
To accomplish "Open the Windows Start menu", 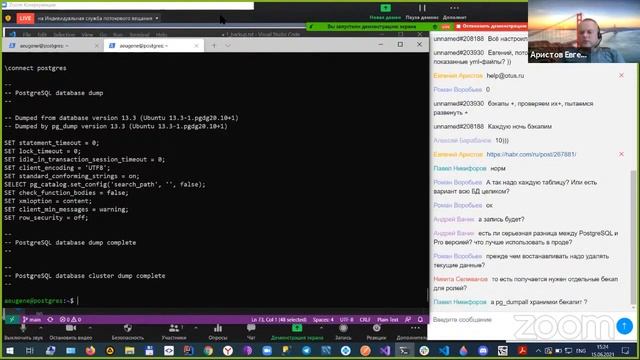I will tap(9, 351).
